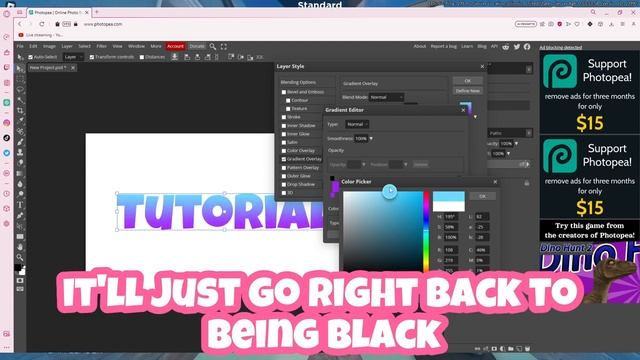Disable the Gradient Overlay checkbox

coord(284,159)
